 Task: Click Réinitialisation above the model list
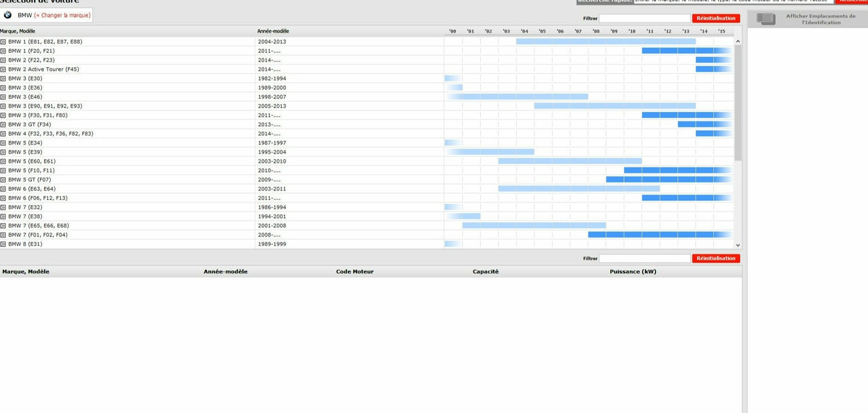[716, 18]
